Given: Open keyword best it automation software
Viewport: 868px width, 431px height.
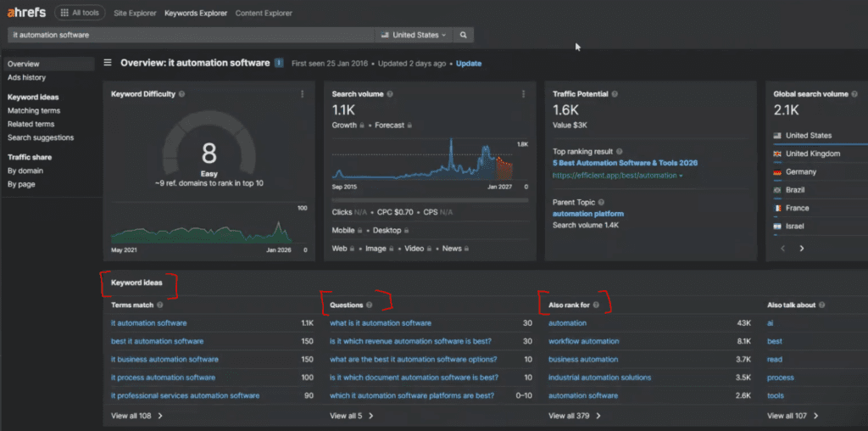Looking at the screenshot, I should (x=157, y=341).
